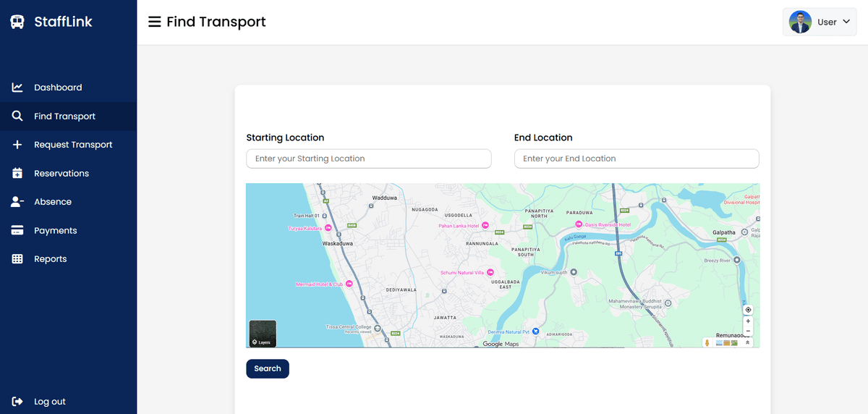Screen dimensions: 868x414
Task: Click the NUGAGODA area label
Action: click(x=425, y=209)
